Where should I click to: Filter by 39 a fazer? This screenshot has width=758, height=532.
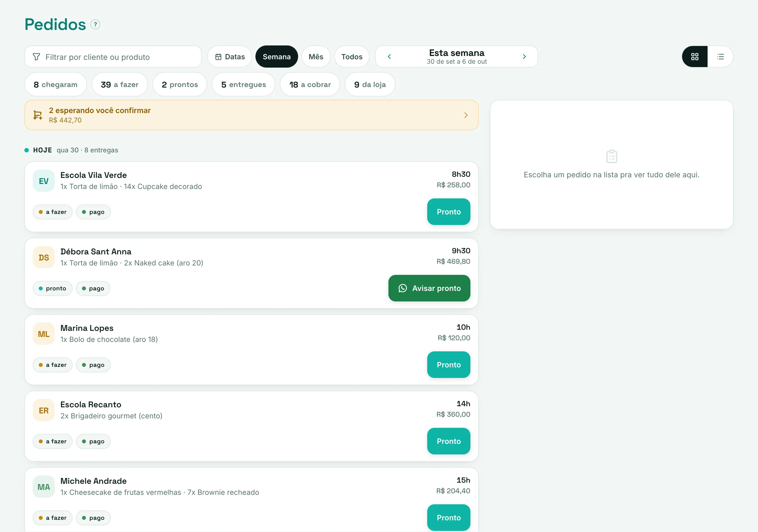(x=119, y=85)
